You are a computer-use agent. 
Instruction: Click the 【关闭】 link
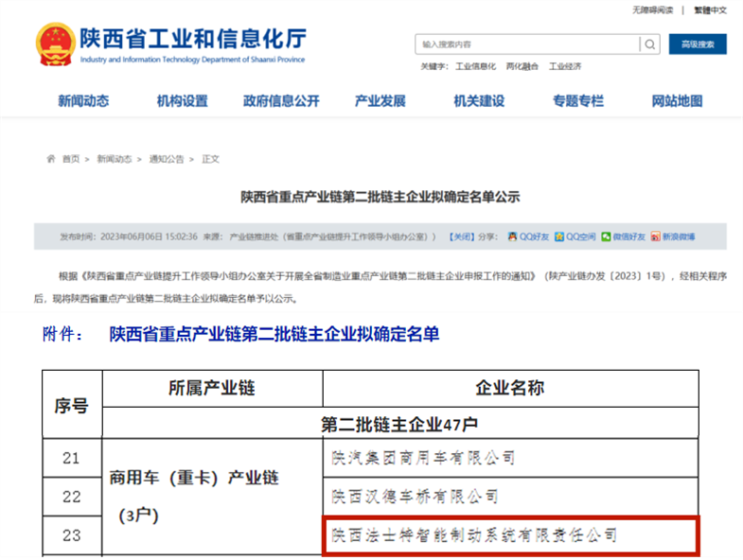pos(462,236)
